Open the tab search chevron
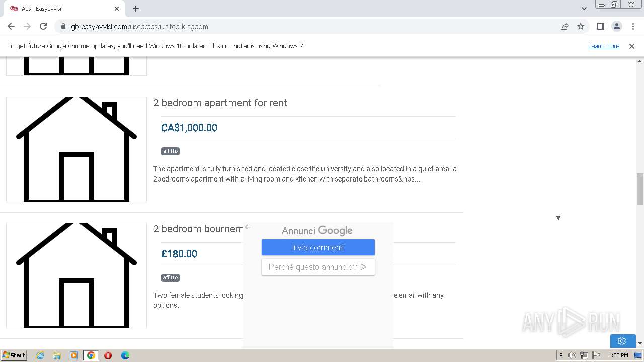 coord(584,9)
